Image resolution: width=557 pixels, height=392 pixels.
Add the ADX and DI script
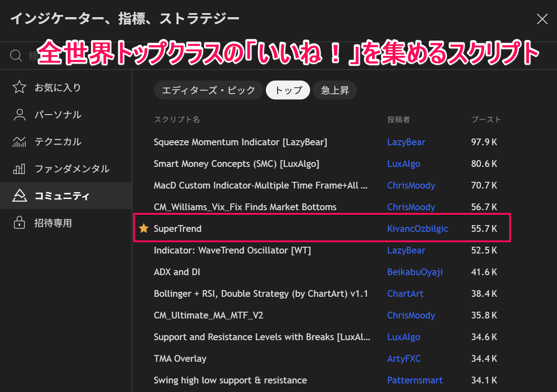177,272
